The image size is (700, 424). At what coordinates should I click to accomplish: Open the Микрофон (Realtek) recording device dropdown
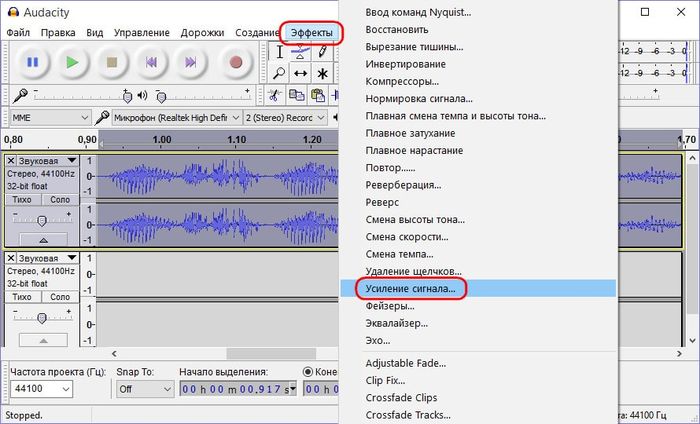tap(177, 118)
